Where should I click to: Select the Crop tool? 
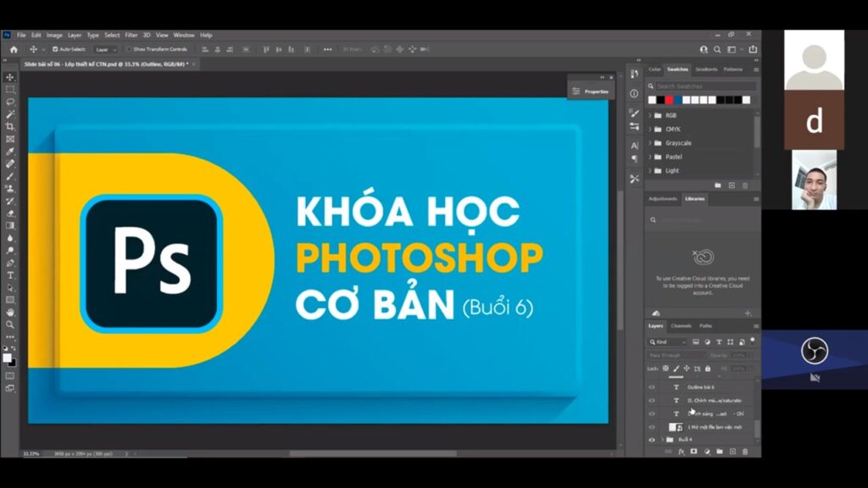(x=10, y=127)
